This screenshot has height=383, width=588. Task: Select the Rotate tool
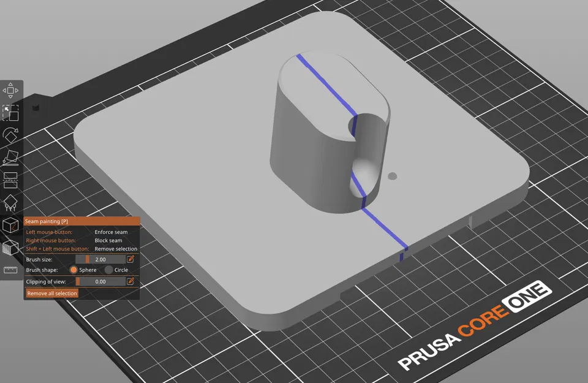[x=10, y=135]
